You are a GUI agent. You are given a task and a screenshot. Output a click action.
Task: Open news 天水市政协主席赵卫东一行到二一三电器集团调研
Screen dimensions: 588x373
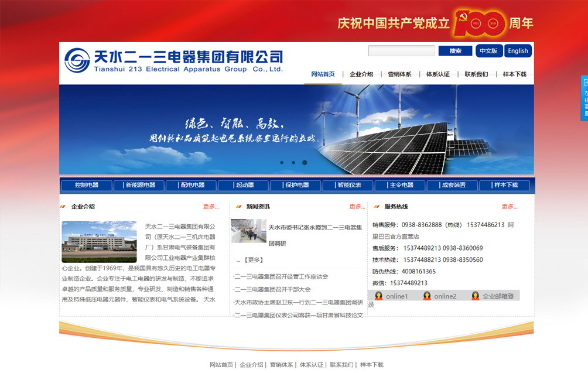299,302
